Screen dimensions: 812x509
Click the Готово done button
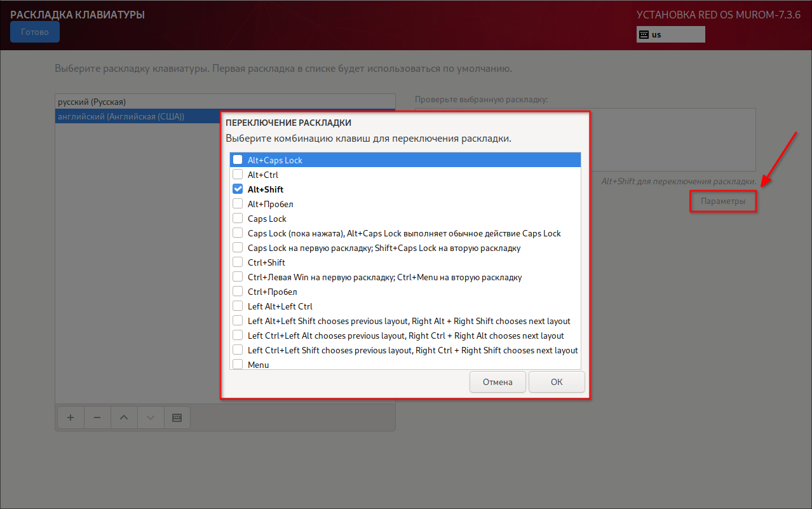click(35, 32)
